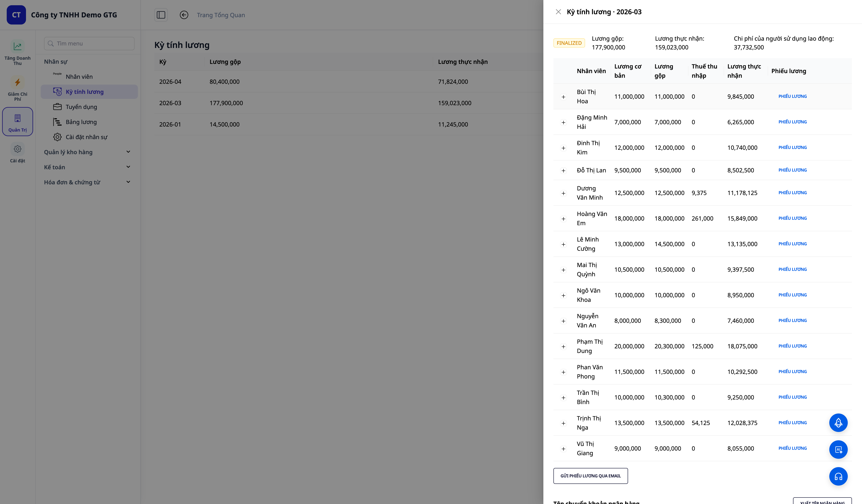Expand the Bùi Thị Hoa row details
Screen dimensions: 862x504
click(x=563, y=97)
